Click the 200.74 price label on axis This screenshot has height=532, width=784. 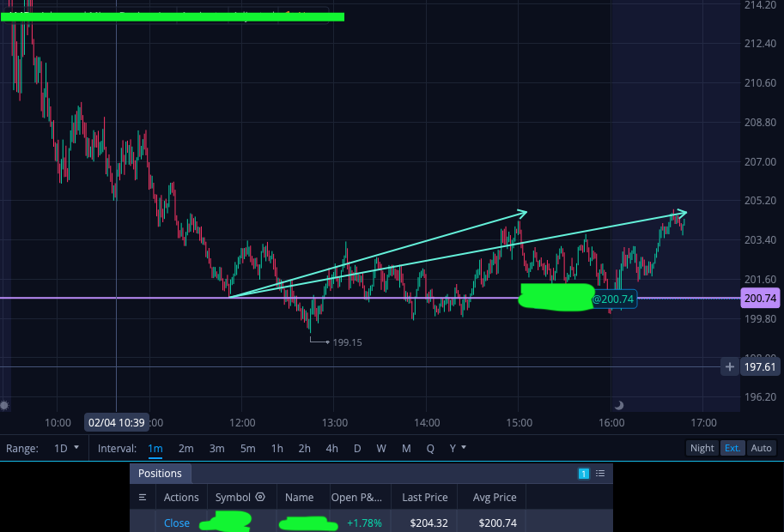[760, 299]
